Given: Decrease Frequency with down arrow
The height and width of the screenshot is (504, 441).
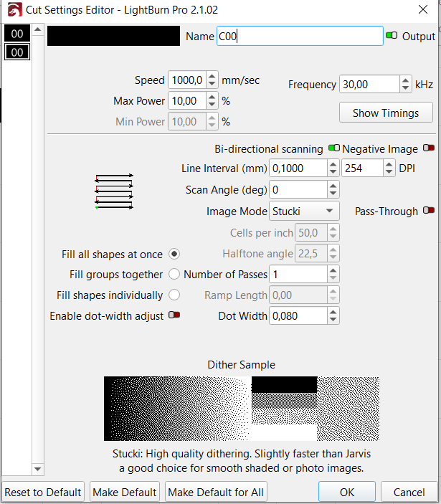Looking at the screenshot, I should (406, 88).
